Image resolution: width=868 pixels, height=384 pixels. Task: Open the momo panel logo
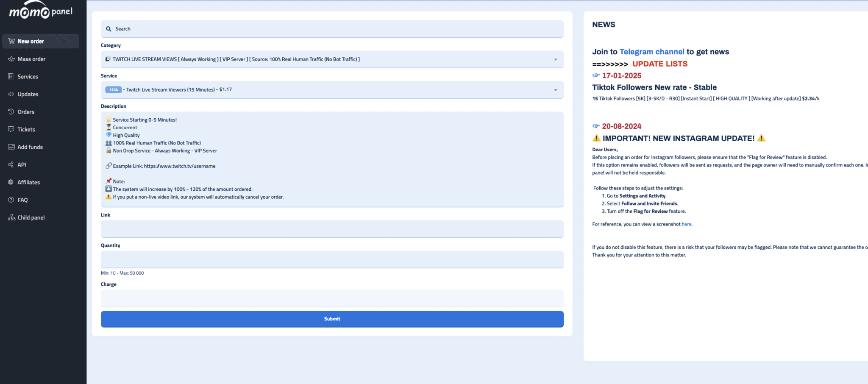(41, 11)
